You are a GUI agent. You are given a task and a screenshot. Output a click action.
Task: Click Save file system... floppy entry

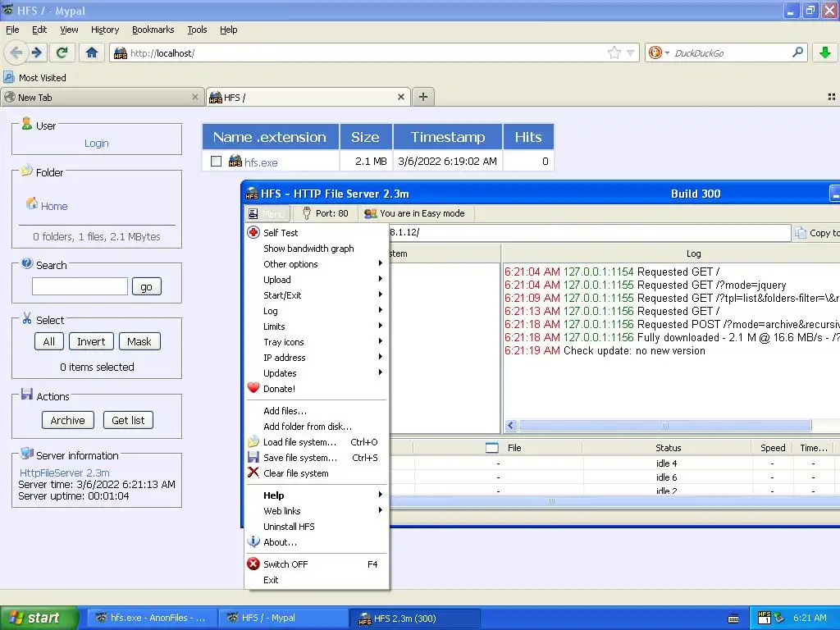pos(316,458)
